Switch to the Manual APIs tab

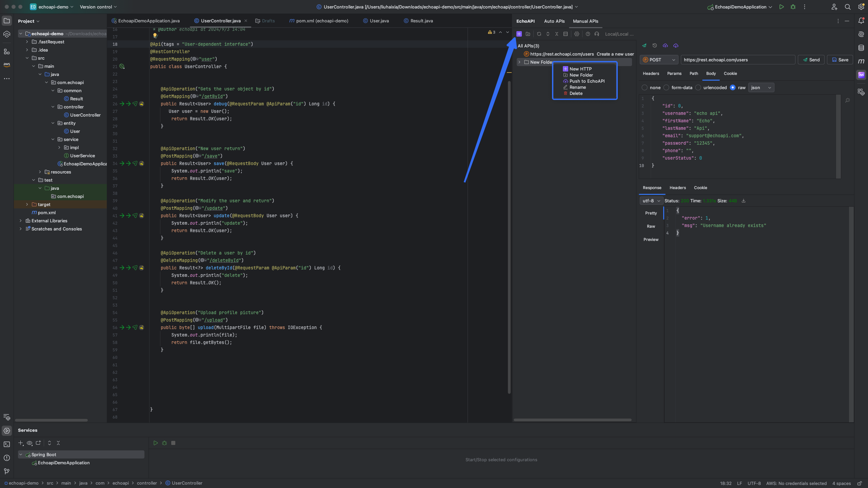(x=586, y=21)
